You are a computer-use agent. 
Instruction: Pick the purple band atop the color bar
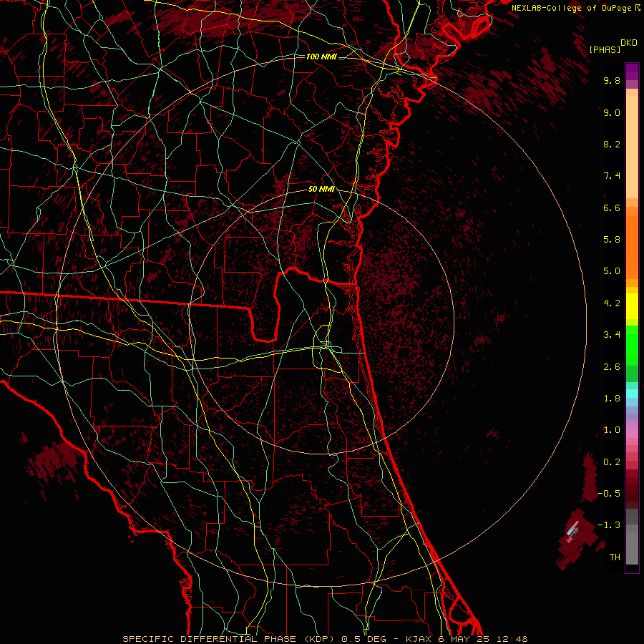pyautogui.click(x=632, y=72)
